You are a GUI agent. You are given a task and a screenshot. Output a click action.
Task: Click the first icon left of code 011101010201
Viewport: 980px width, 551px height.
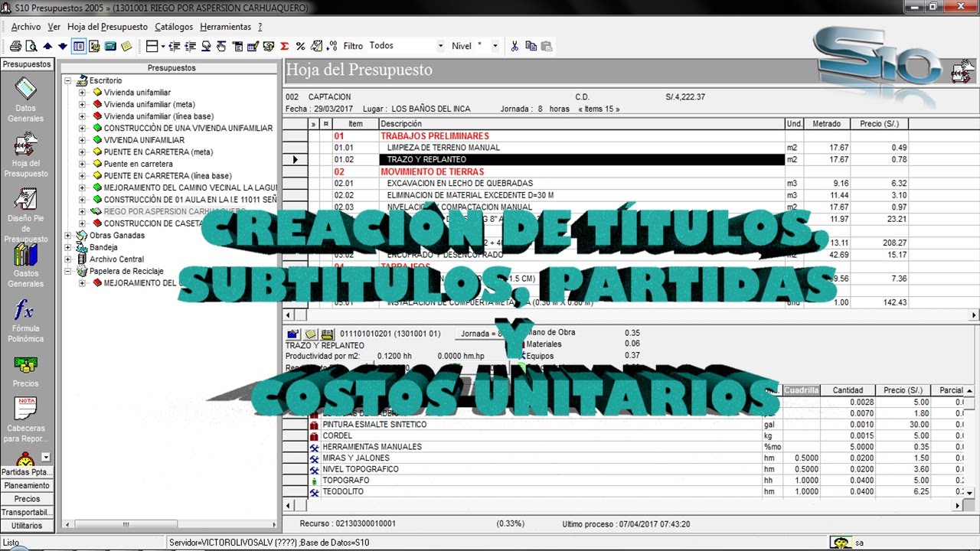(292, 334)
